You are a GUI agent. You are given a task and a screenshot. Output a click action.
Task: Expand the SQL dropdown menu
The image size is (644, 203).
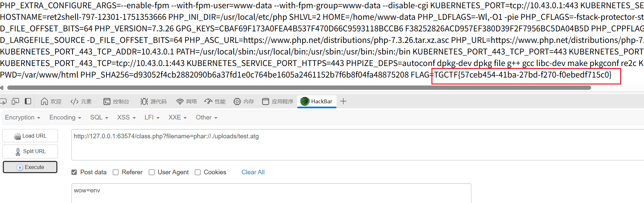99,118
